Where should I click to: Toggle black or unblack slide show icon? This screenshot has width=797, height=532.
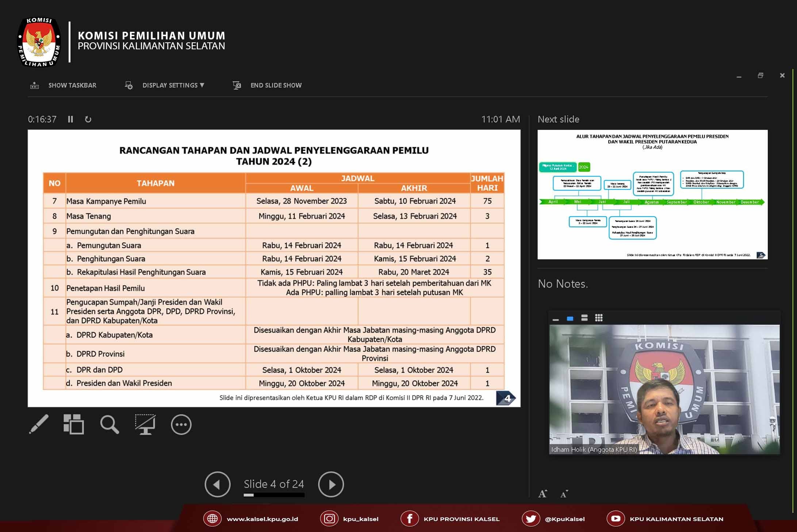point(145,424)
